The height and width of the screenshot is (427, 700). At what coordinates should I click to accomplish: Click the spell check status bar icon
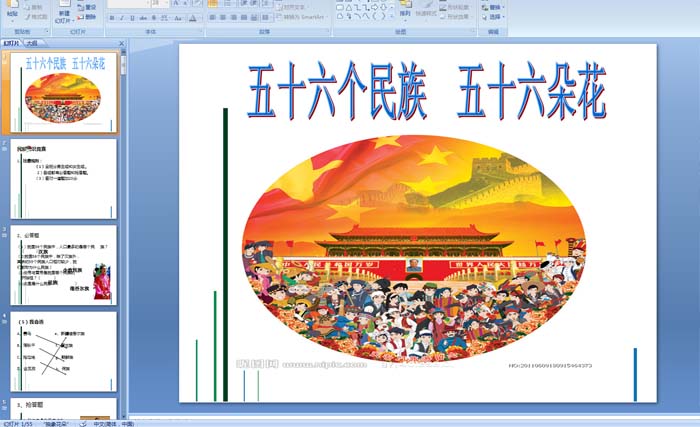[83, 423]
